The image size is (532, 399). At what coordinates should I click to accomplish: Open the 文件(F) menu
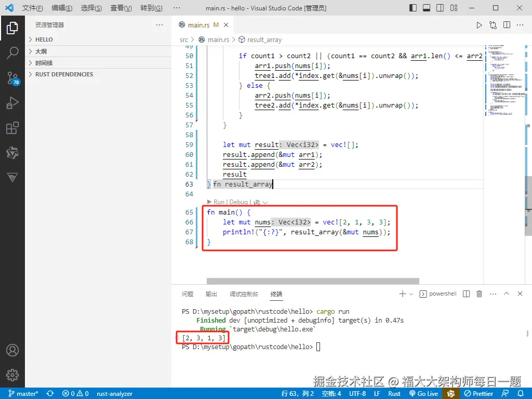(33, 8)
